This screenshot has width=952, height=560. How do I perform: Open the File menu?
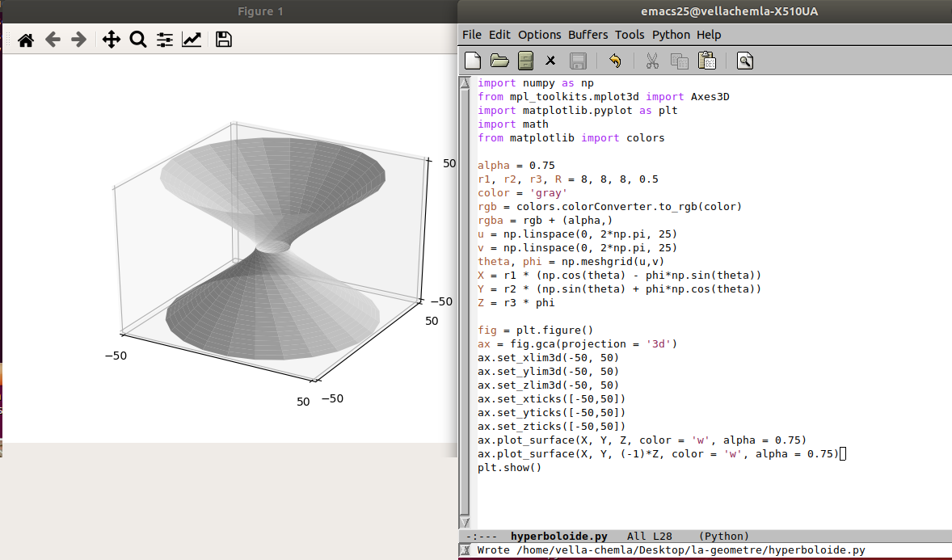471,35
